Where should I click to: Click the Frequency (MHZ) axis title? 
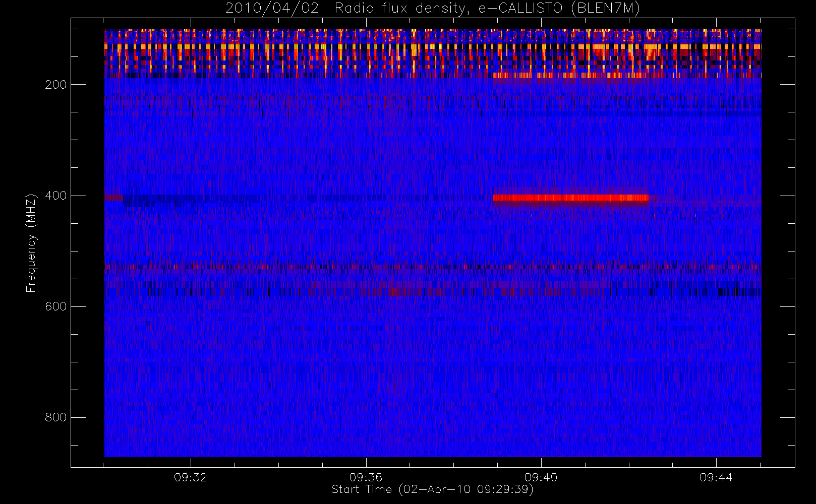(x=31, y=243)
